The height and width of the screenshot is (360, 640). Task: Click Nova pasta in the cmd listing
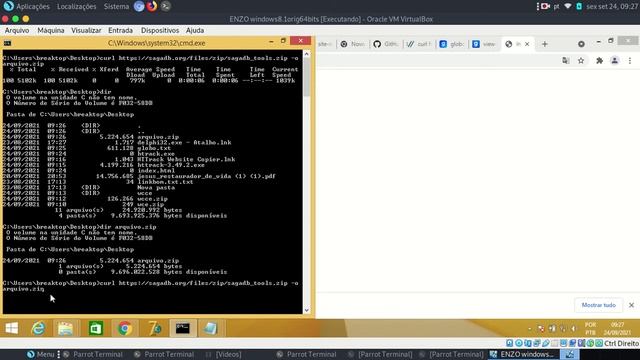point(156,187)
